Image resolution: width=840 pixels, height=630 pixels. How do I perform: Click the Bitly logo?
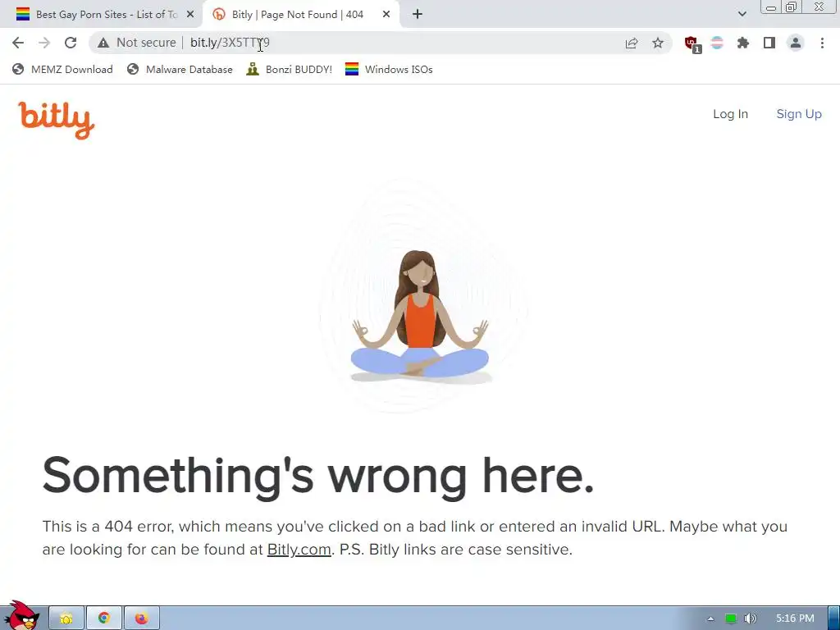pyautogui.click(x=57, y=120)
